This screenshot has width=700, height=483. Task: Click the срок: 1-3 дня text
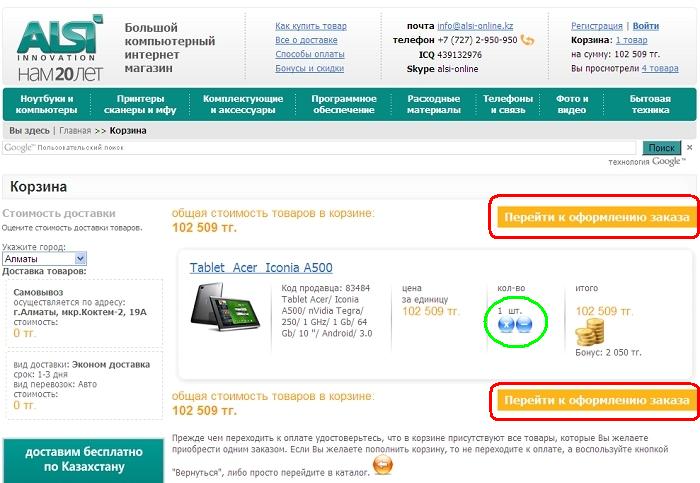[41, 375]
